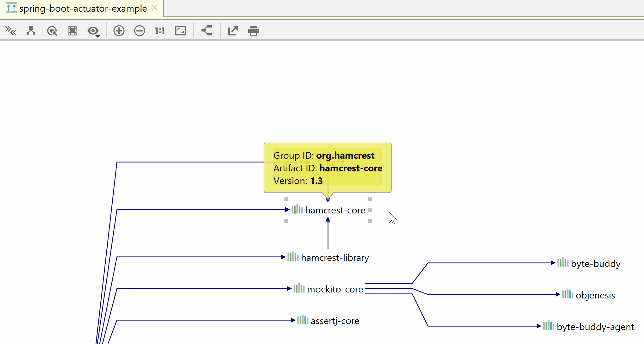The height and width of the screenshot is (344, 644).
Task: Export the diagram to an image file
Action: (x=233, y=31)
